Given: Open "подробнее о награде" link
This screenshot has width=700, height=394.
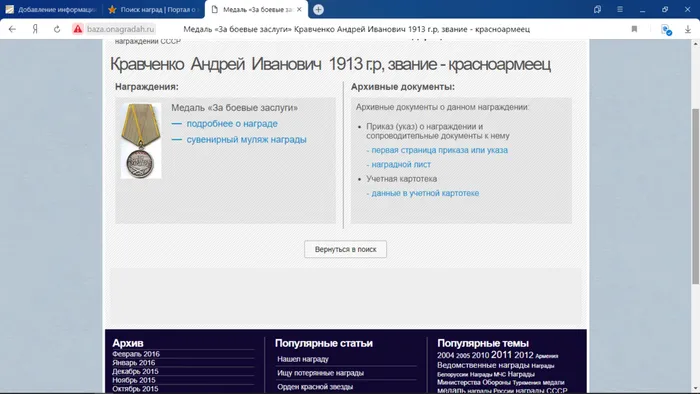Looking at the screenshot, I should (x=232, y=124).
